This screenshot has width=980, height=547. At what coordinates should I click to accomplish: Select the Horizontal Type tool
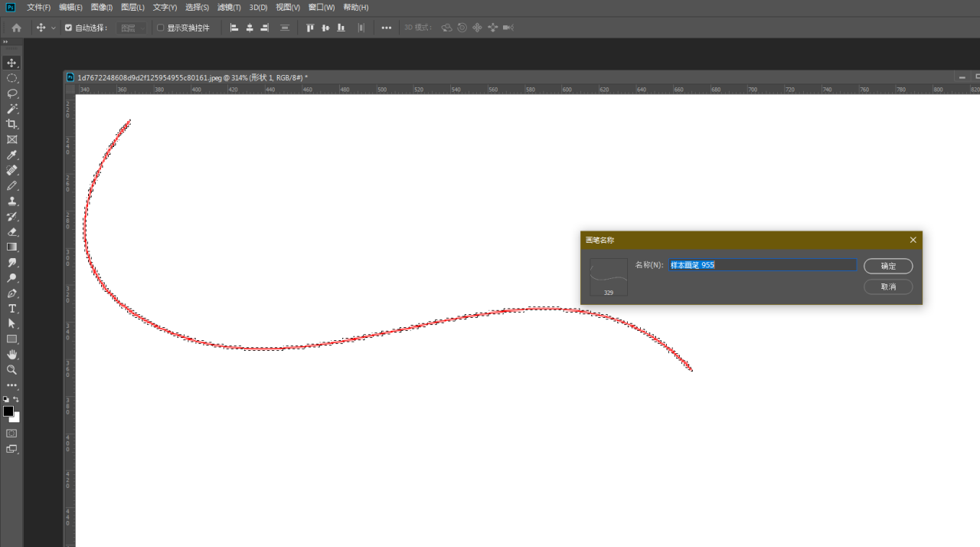tap(11, 308)
